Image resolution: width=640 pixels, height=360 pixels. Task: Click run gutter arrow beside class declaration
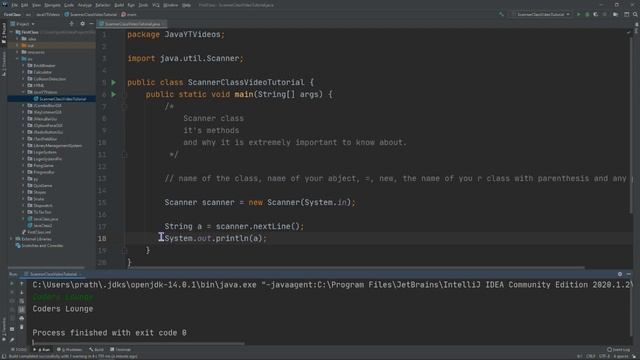(114, 82)
